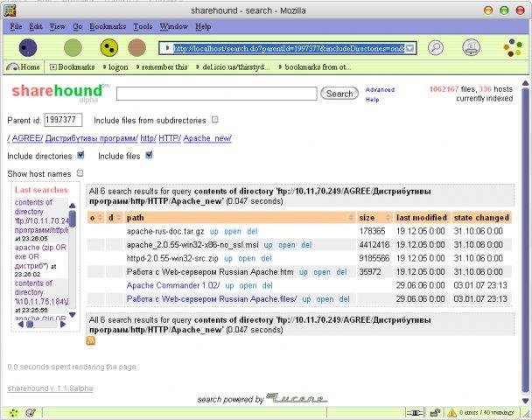The width and height of the screenshot is (532, 420).
Task: Open the File menu
Action: [16, 26]
